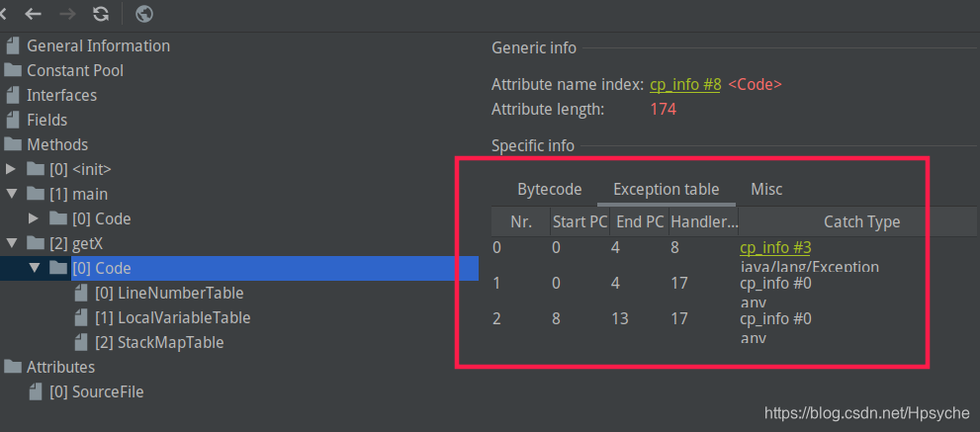980x432 pixels.
Task: Select General Information in the tree
Action: pos(98,45)
